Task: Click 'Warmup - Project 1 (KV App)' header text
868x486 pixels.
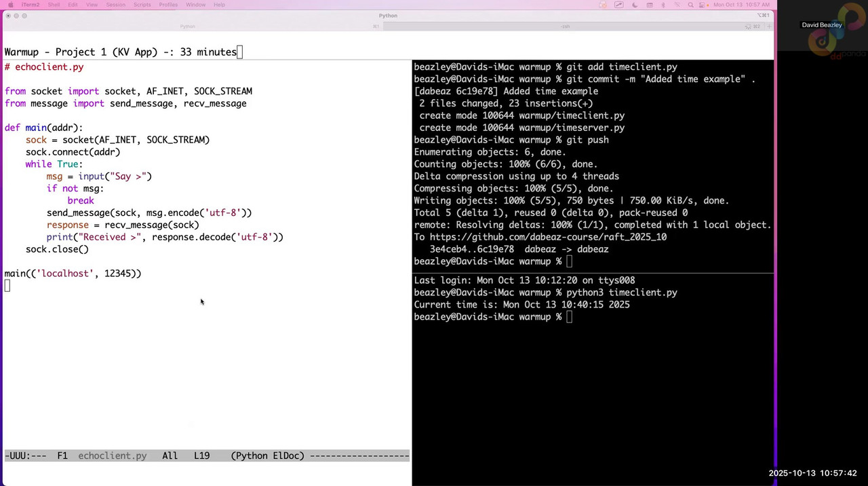Action: [81, 52]
